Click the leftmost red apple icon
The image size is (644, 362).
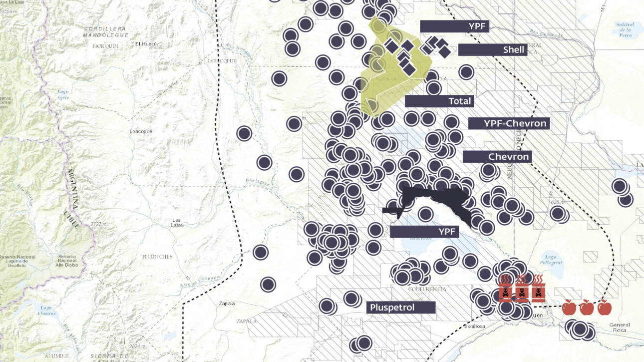tap(569, 307)
